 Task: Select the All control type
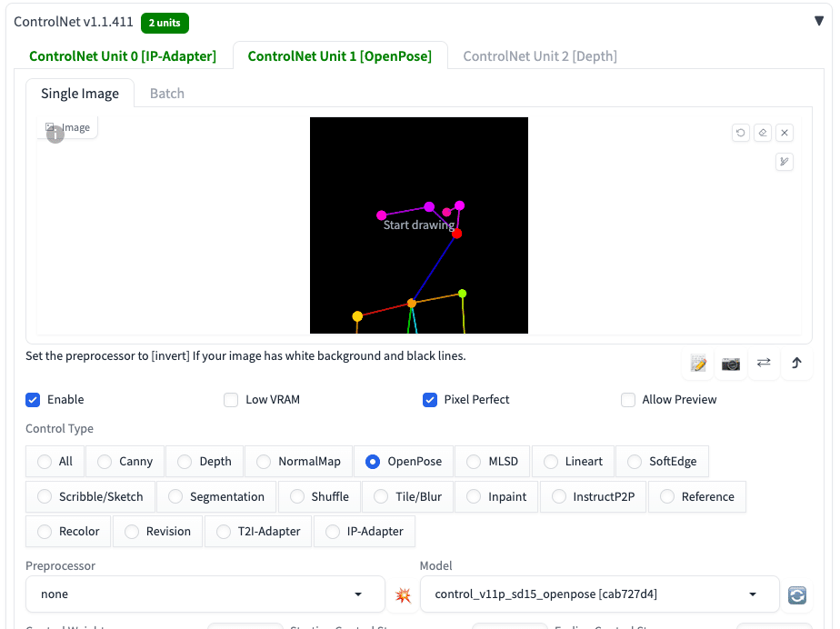[55, 462]
